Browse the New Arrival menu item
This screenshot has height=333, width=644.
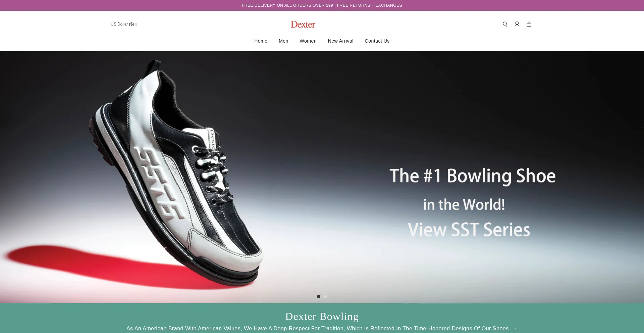[340, 41]
